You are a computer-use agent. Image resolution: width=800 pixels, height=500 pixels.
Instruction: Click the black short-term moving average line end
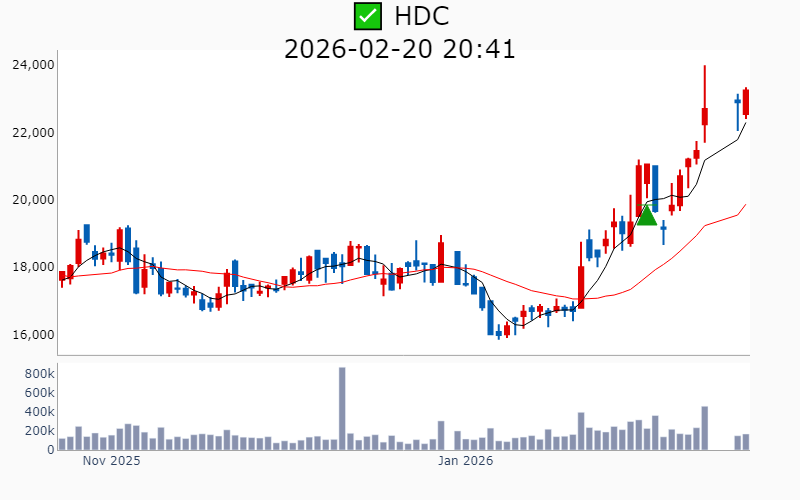(x=746, y=121)
